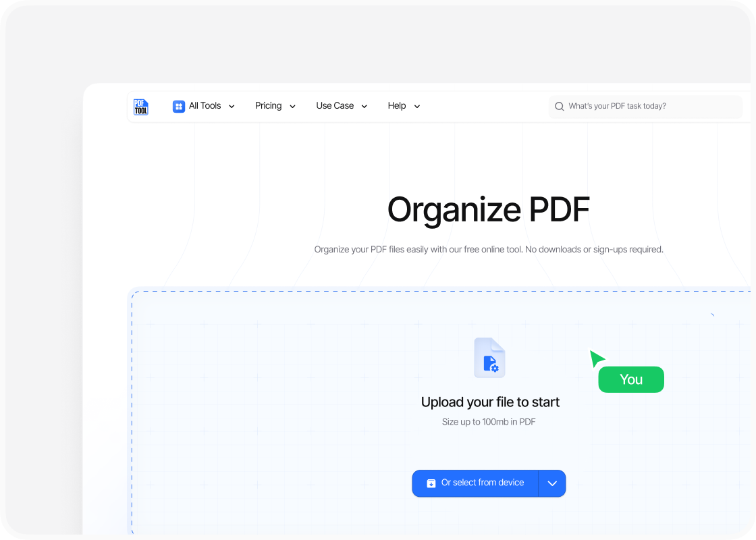Click the PDF document upload icon
756x540 pixels.
pyautogui.click(x=489, y=358)
